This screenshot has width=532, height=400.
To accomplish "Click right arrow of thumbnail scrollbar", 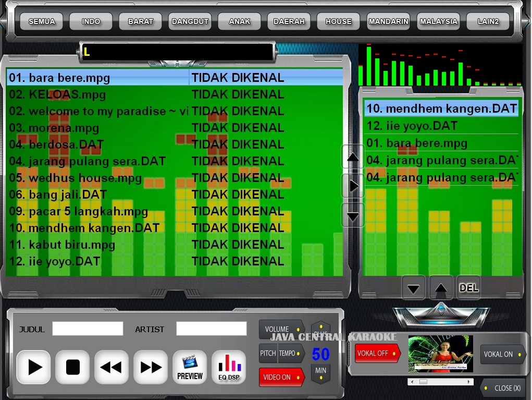I will coord(469,382).
